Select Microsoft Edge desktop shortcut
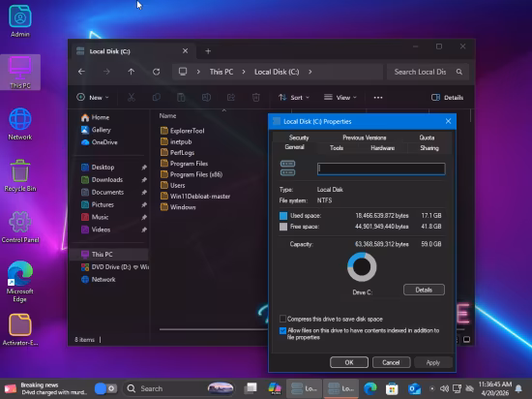532x399 pixels. point(20,281)
